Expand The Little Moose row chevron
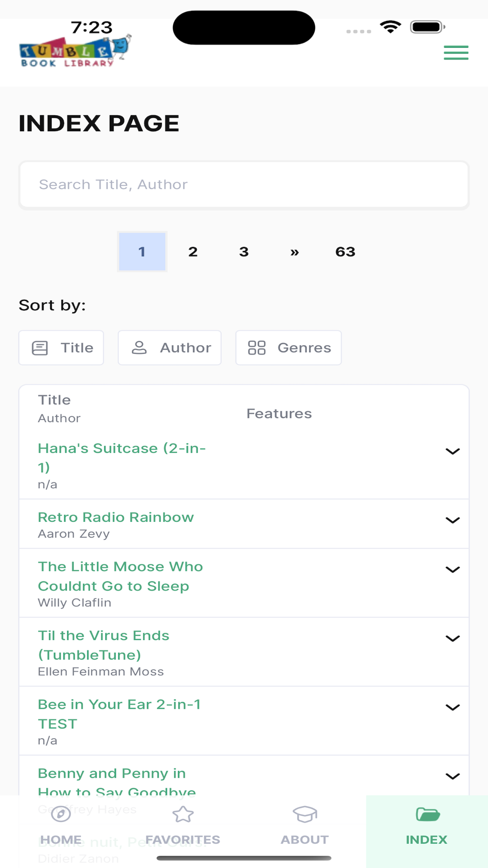Image resolution: width=488 pixels, height=868 pixels. pos(452,570)
